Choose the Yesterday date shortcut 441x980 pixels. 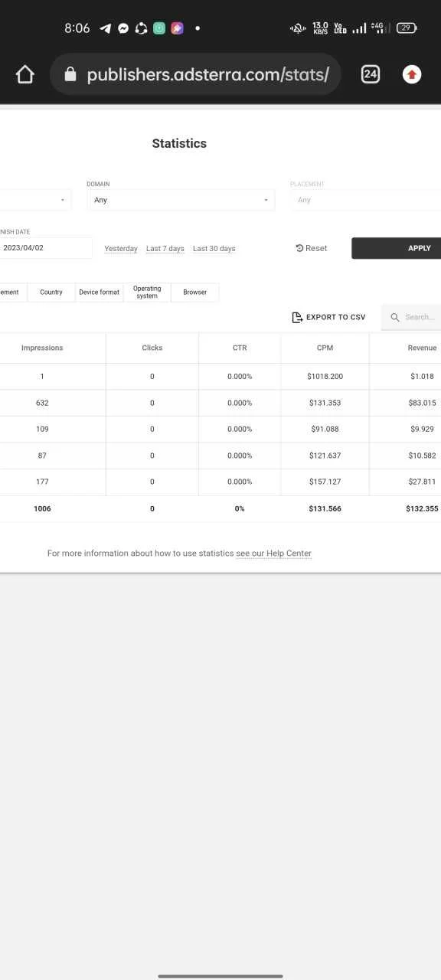(x=121, y=249)
